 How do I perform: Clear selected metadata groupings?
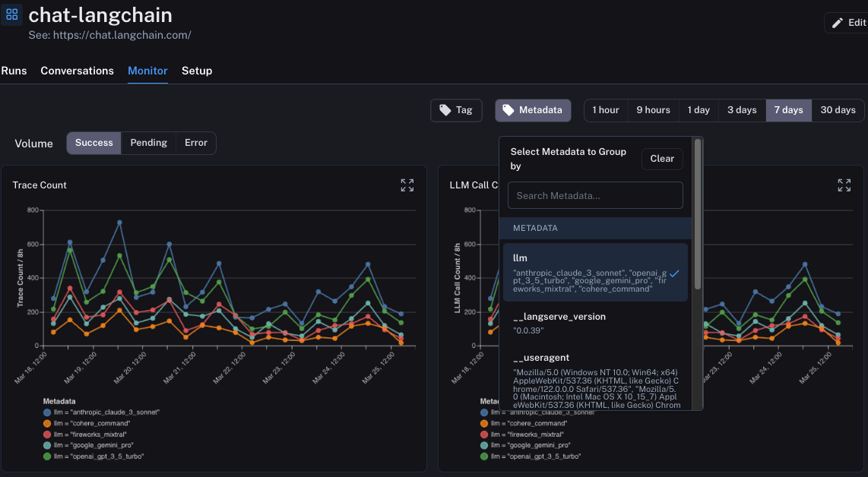pyautogui.click(x=661, y=159)
